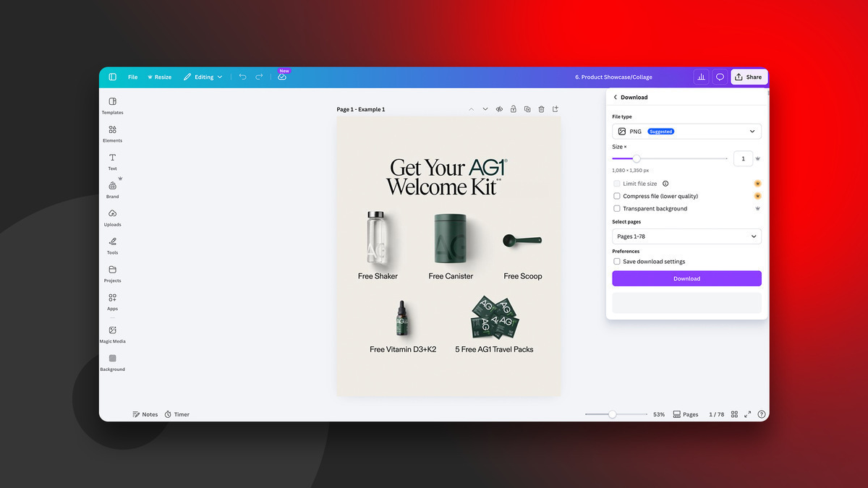The height and width of the screenshot is (488, 868).
Task: Select the '5 Free AG1 Travel Packs' text
Action: tap(494, 349)
